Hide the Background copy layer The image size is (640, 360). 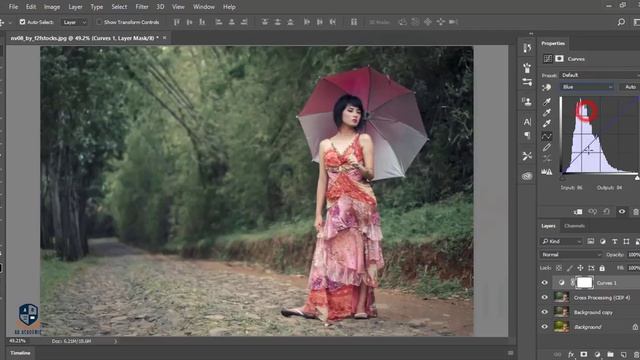(544, 312)
